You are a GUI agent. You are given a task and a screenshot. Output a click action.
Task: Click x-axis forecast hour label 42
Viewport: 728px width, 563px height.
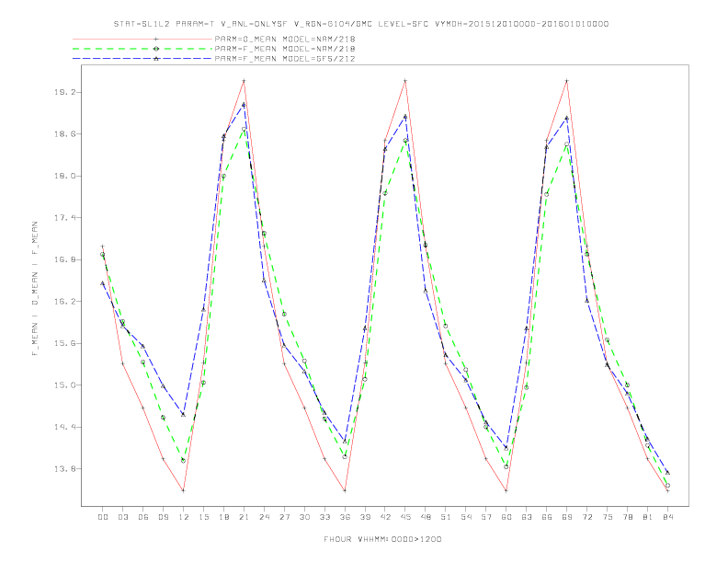pos(385,517)
